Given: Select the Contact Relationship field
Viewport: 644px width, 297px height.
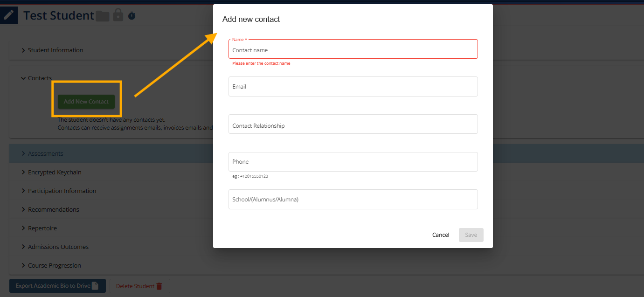Looking at the screenshot, I should click(x=353, y=124).
